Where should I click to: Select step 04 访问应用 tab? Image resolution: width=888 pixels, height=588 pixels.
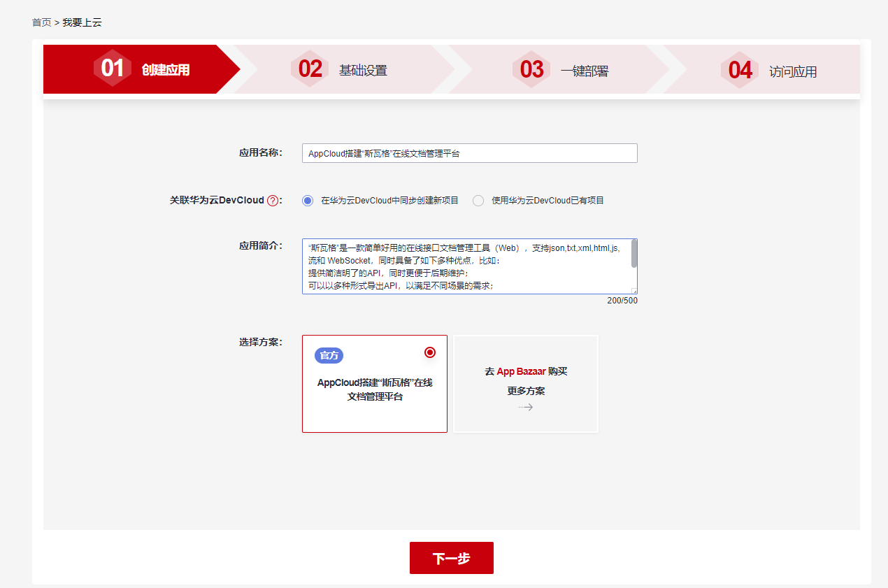tap(762, 69)
